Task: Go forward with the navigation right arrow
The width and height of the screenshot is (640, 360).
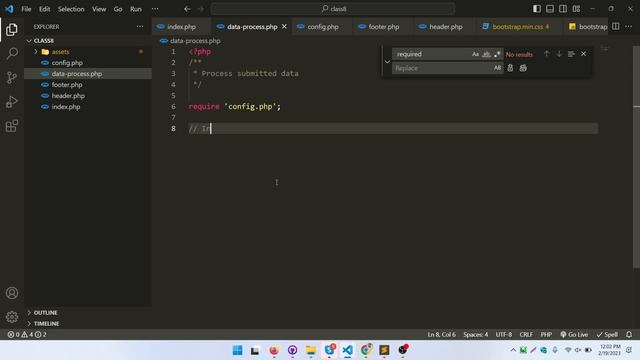Action: (x=200, y=9)
